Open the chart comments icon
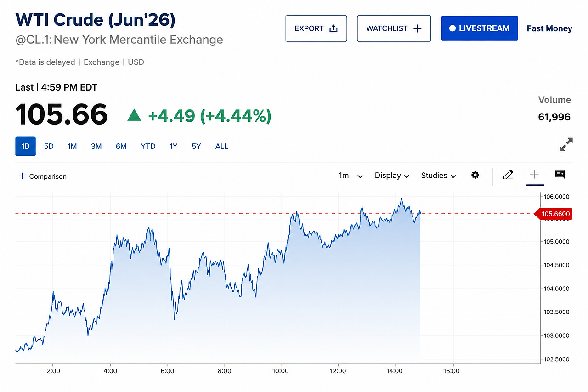Image resolution: width=588 pixels, height=392 pixels. pyautogui.click(x=560, y=174)
